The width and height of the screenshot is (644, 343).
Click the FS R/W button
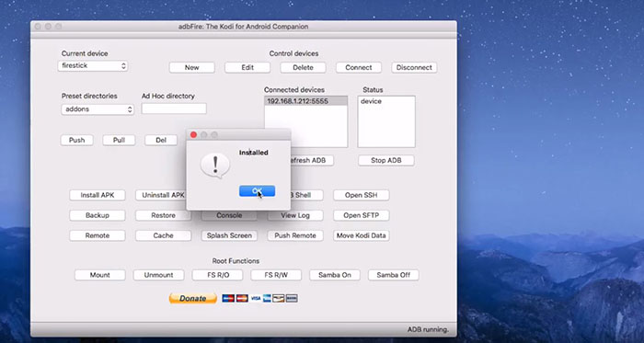276,275
